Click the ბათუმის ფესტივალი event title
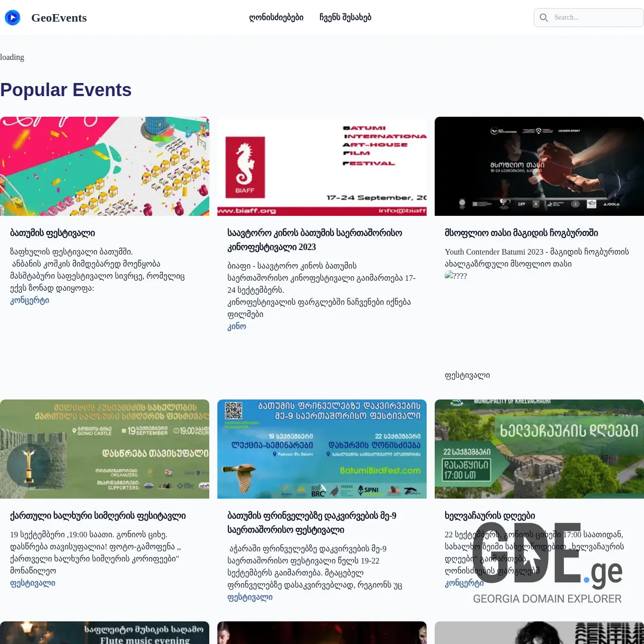The width and height of the screenshot is (644, 644). pos(52,233)
